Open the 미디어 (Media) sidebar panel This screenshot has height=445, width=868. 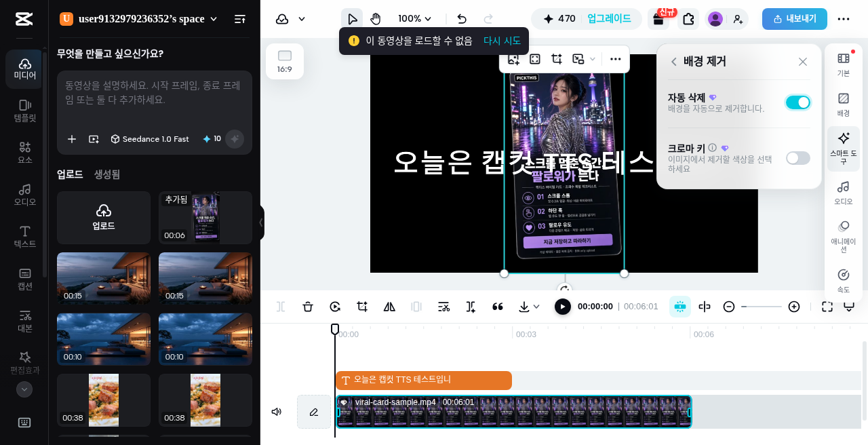coord(24,69)
